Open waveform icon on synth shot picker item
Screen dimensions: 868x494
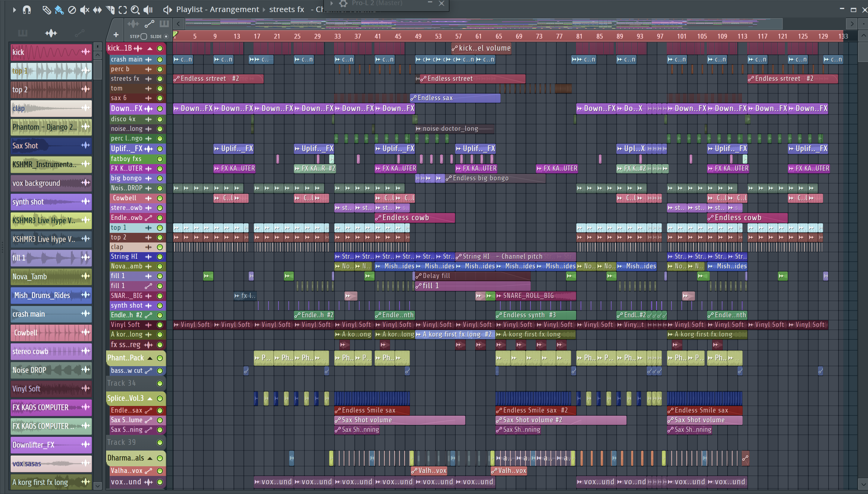[x=86, y=201]
